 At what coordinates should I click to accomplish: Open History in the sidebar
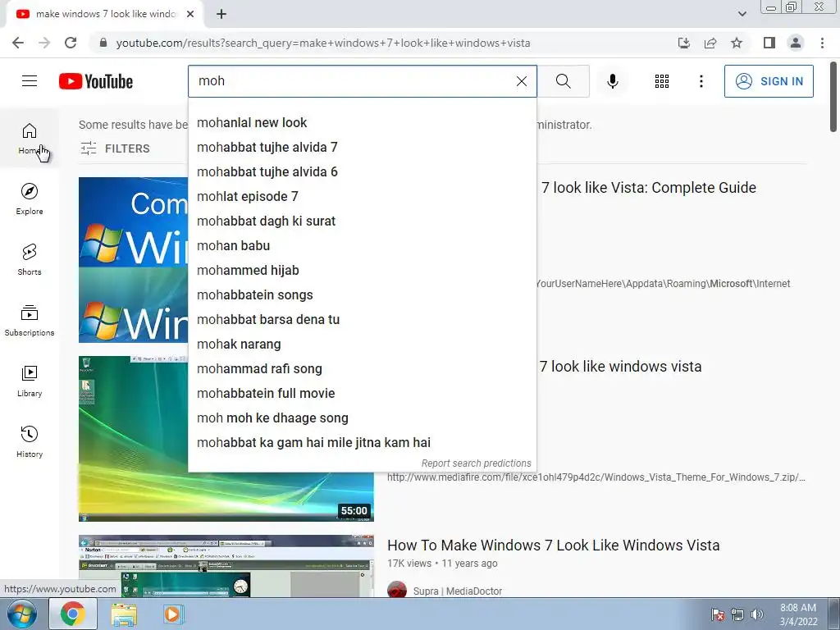pos(30,441)
